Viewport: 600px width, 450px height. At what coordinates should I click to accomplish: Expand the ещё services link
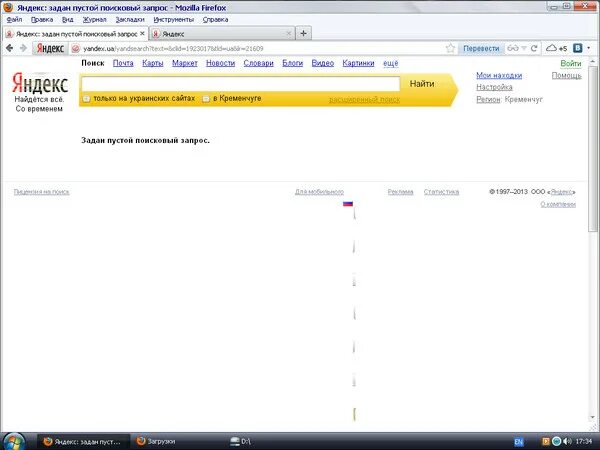391,63
